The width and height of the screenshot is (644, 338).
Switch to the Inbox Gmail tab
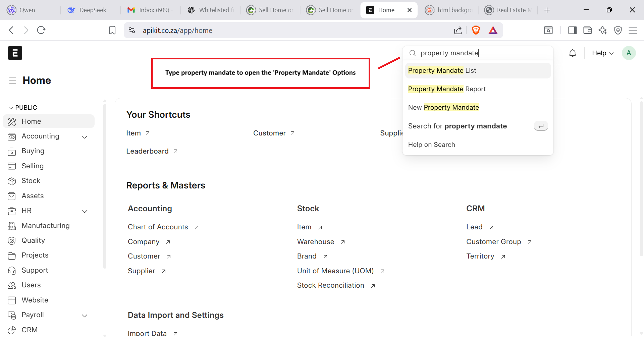point(150,10)
